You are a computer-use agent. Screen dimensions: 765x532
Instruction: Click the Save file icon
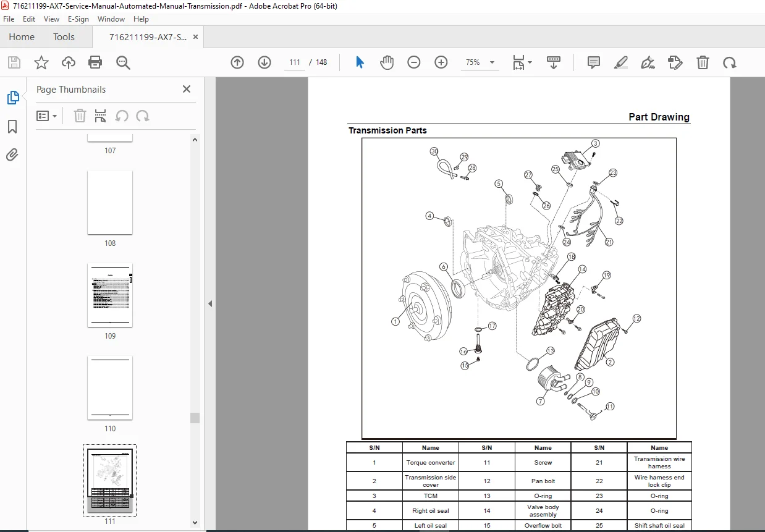pyautogui.click(x=14, y=62)
